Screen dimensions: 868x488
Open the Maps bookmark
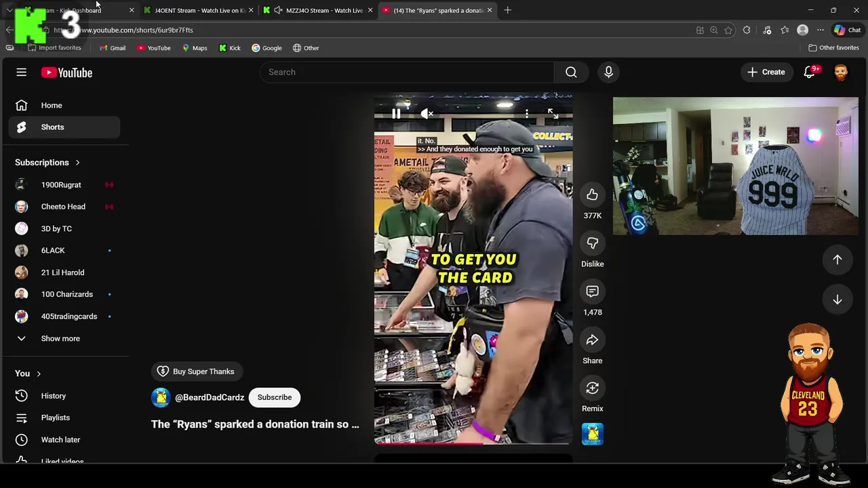click(x=194, y=48)
